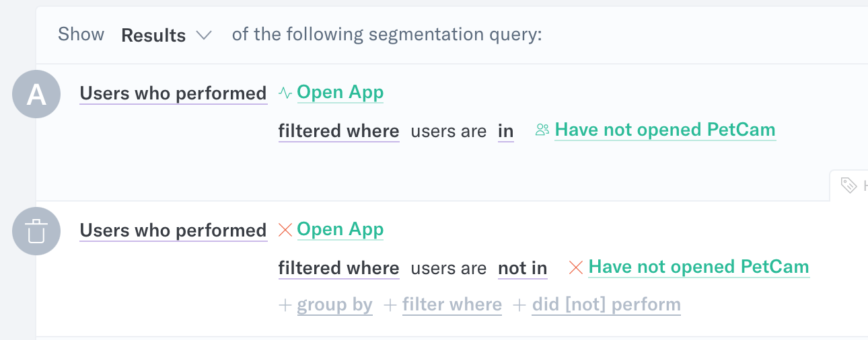This screenshot has height=340, width=868.
Task: Select the Open App event in query A
Action: click(340, 93)
